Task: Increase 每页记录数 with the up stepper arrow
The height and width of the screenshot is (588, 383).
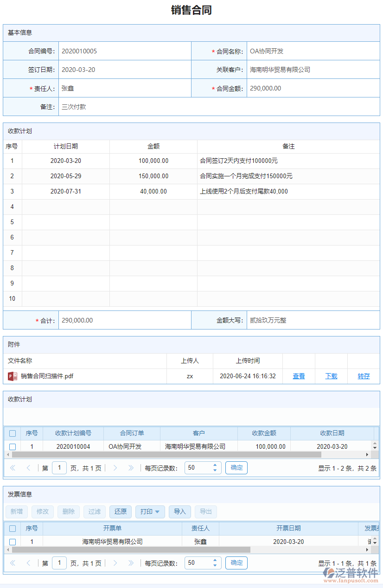Action: tap(215, 560)
